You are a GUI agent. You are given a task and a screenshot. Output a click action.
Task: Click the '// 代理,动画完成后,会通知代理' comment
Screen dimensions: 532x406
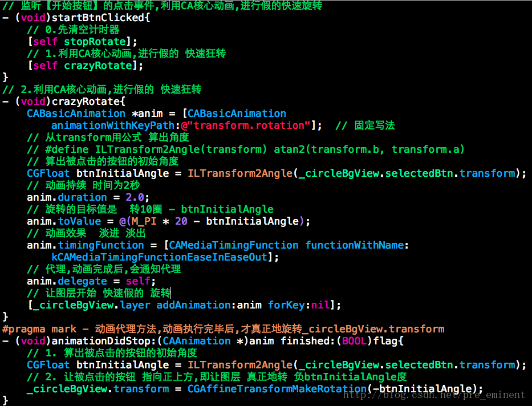[x=104, y=269]
